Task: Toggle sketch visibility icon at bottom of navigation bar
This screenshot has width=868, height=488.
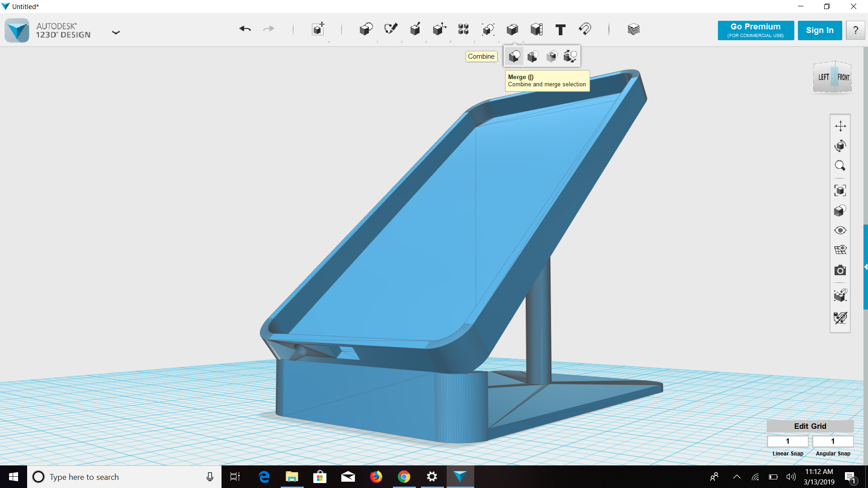Action: point(840,318)
